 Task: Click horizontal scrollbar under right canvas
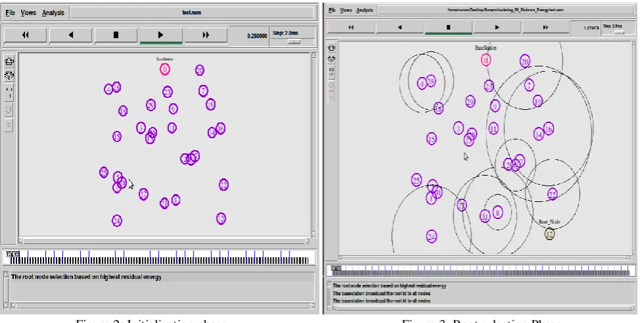point(483,258)
